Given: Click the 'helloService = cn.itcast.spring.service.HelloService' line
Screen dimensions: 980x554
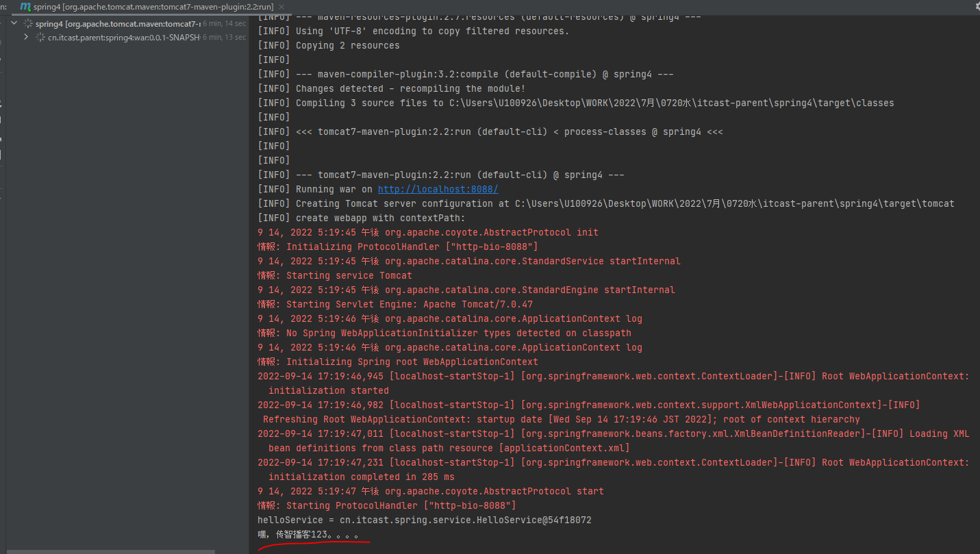Looking at the screenshot, I should click(x=424, y=520).
